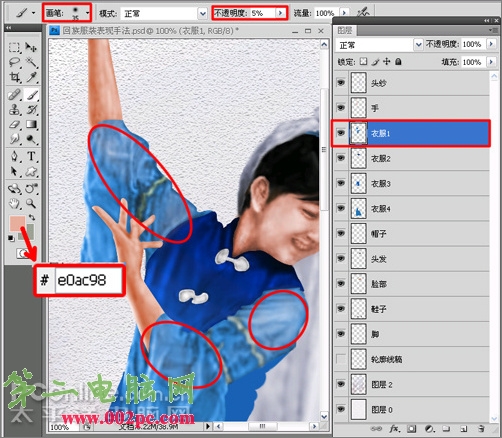Lock image pixels brush icon
This screenshot has height=438, width=502.
pyautogui.click(x=375, y=62)
